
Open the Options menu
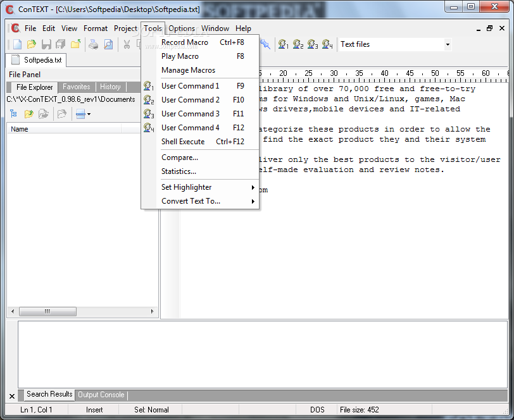point(182,28)
